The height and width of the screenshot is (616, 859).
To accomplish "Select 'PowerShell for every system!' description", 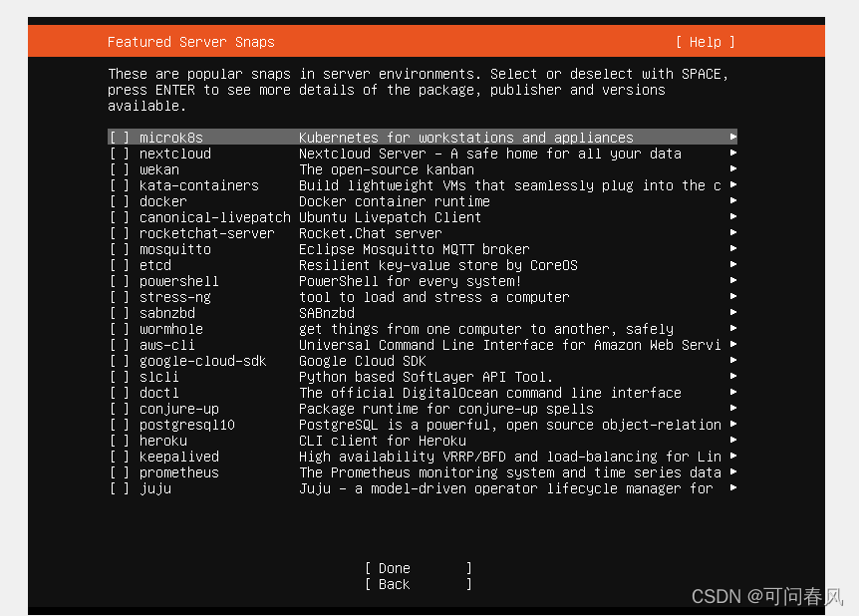I will click(x=410, y=281).
